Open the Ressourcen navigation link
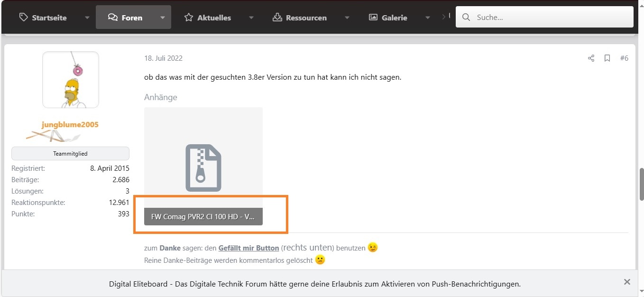644x297 pixels. point(300,18)
